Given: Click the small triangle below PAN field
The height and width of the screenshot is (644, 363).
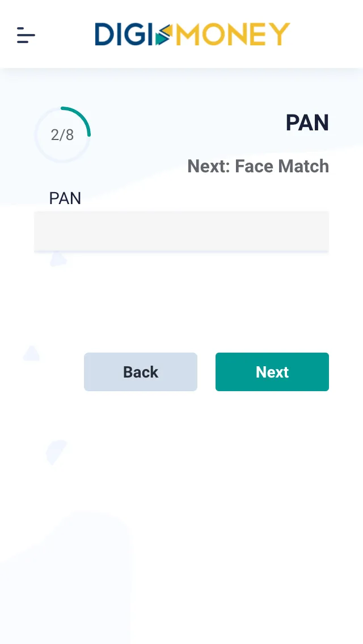Looking at the screenshot, I should [x=57, y=259].
